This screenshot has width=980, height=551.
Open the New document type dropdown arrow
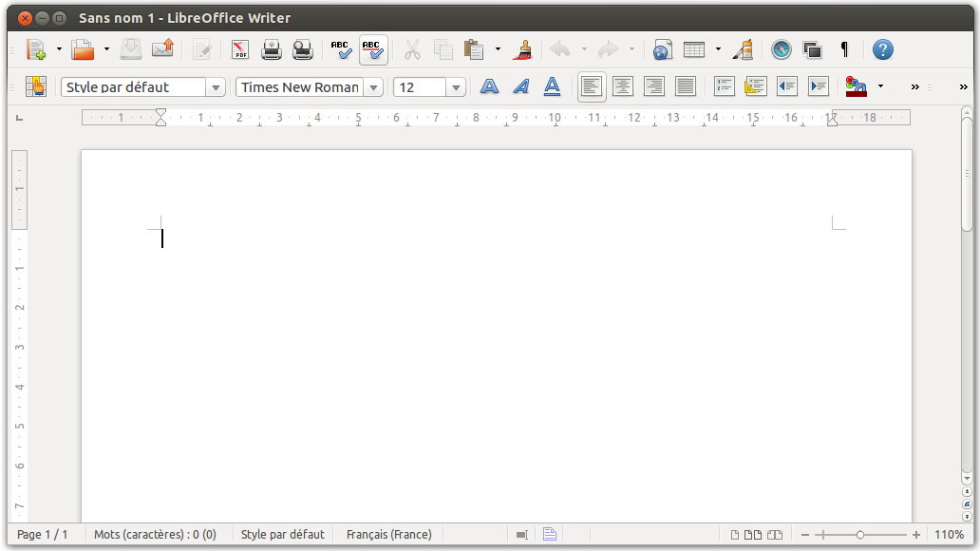[60, 49]
